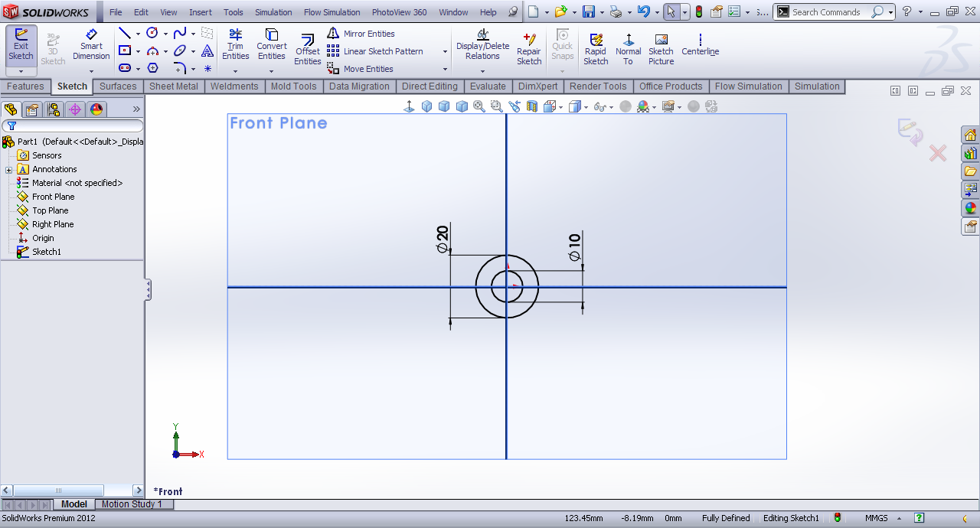
Task: Open the Display/Delete Relations dropdown arrow
Action: point(482,72)
